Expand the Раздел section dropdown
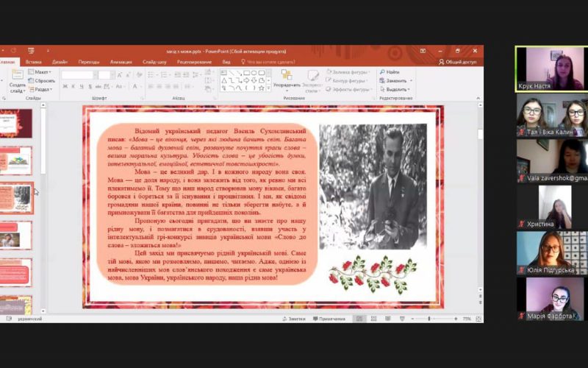Image resolution: width=588 pixels, height=368 pixels. (42, 89)
